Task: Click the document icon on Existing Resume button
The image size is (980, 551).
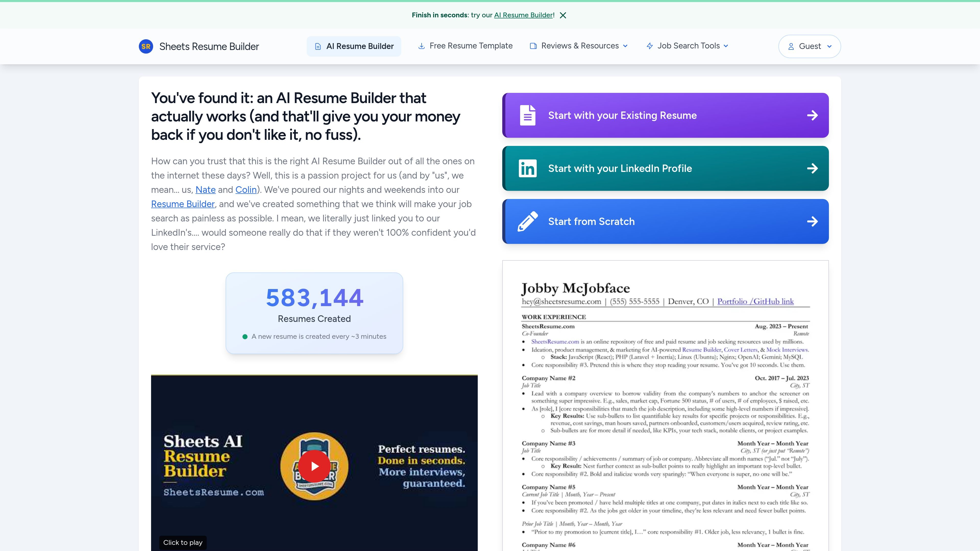Action: pyautogui.click(x=528, y=115)
